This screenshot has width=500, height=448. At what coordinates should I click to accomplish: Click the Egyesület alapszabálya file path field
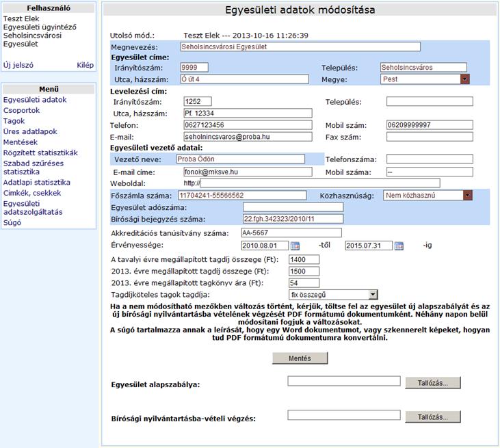[x=344, y=381]
